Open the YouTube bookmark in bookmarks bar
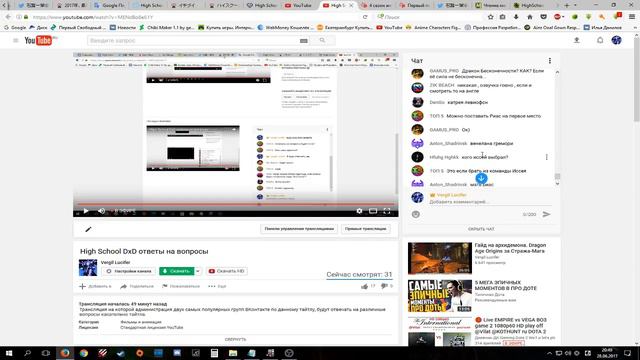Screen dimensions: 640x360 [x=389, y=28]
